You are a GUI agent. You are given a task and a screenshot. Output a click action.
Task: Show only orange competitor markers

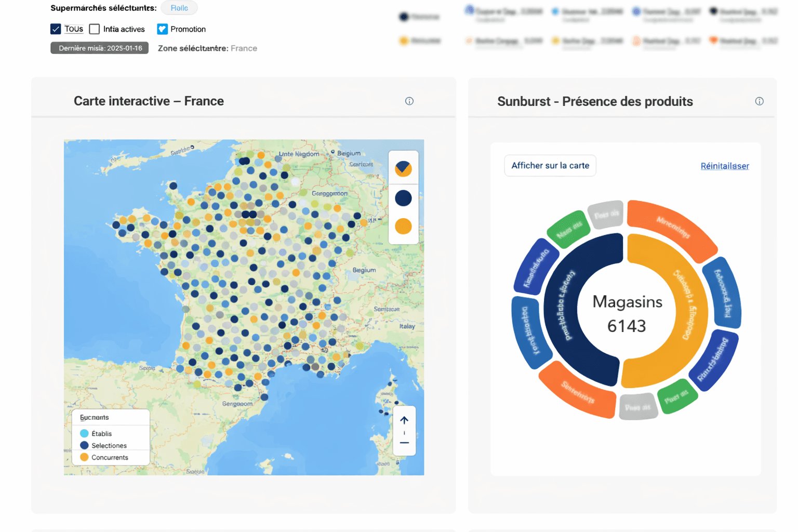(404, 227)
